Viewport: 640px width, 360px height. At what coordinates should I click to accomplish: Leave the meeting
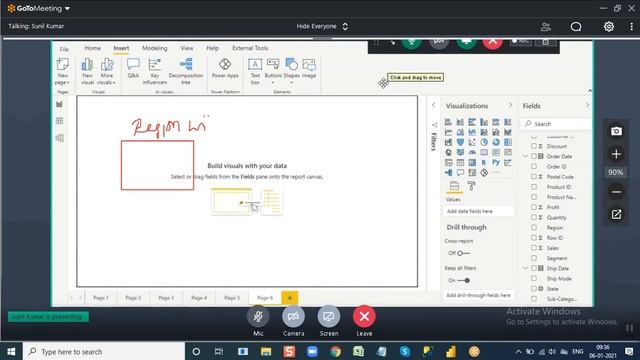[x=364, y=316]
